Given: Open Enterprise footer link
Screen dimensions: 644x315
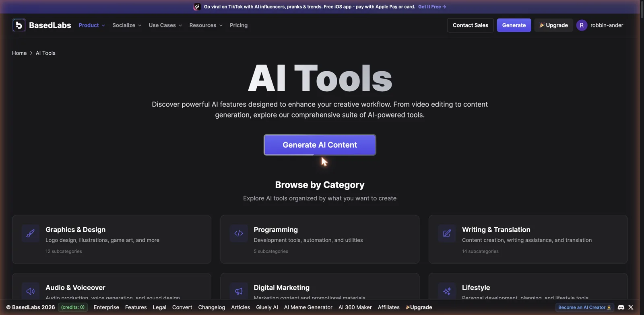Looking at the screenshot, I should pyautogui.click(x=106, y=307).
